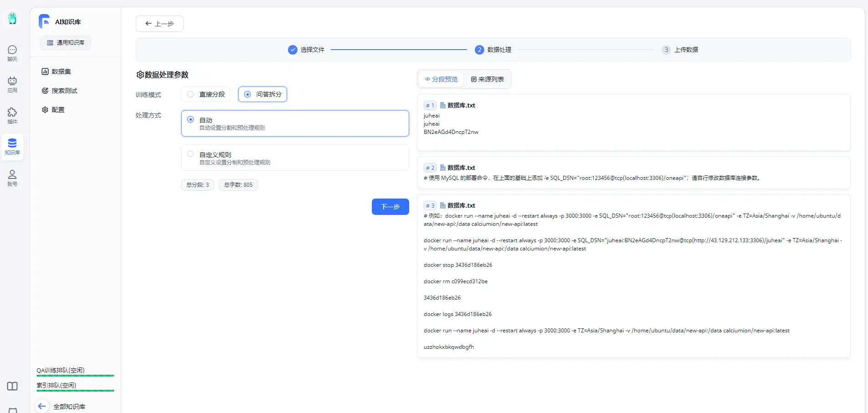Go back via 全部知识库 arrow icon
Image resolution: width=868 pixels, height=413 pixels.
point(42,406)
